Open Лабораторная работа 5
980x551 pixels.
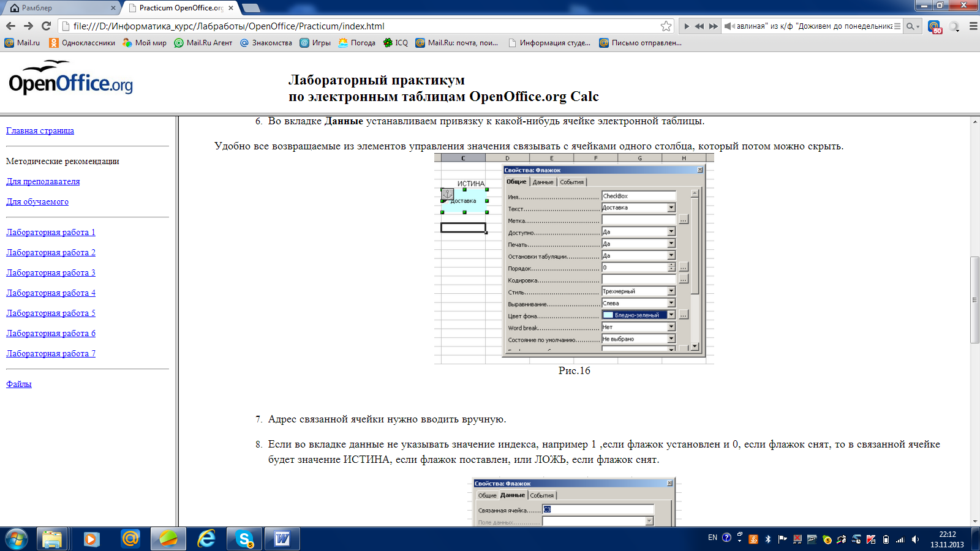point(51,313)
